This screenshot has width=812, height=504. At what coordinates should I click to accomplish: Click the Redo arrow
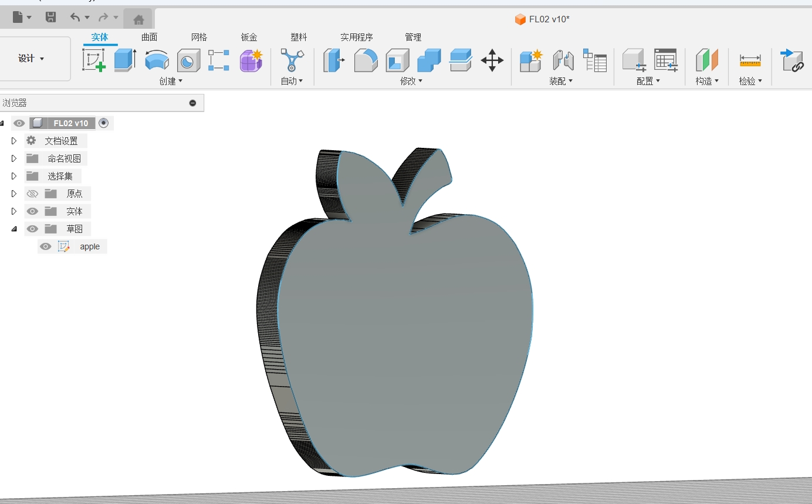(x=103, y=18)
